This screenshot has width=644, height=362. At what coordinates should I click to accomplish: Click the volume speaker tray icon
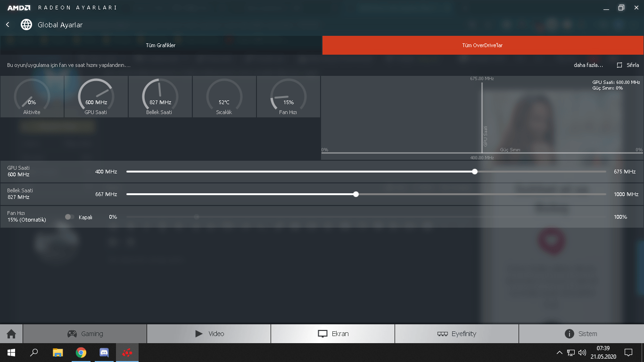point(582,352)
